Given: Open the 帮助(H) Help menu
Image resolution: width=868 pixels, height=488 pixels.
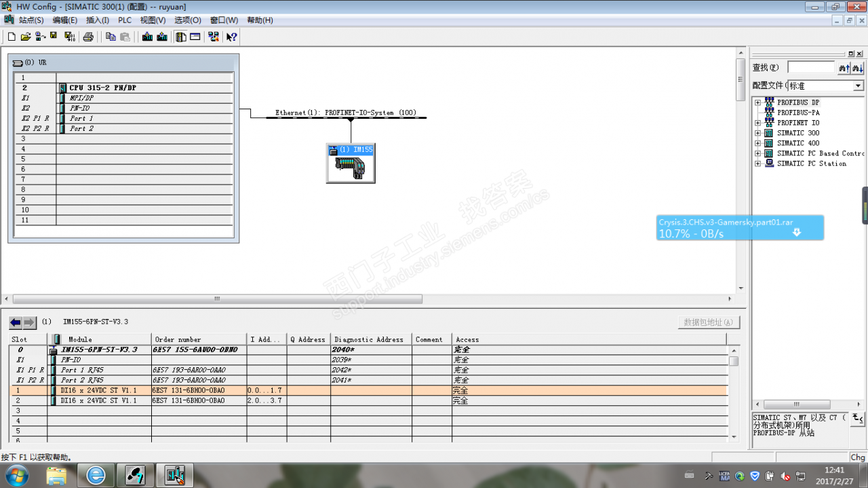Looking at the screenshot, I should coord(260,20).
